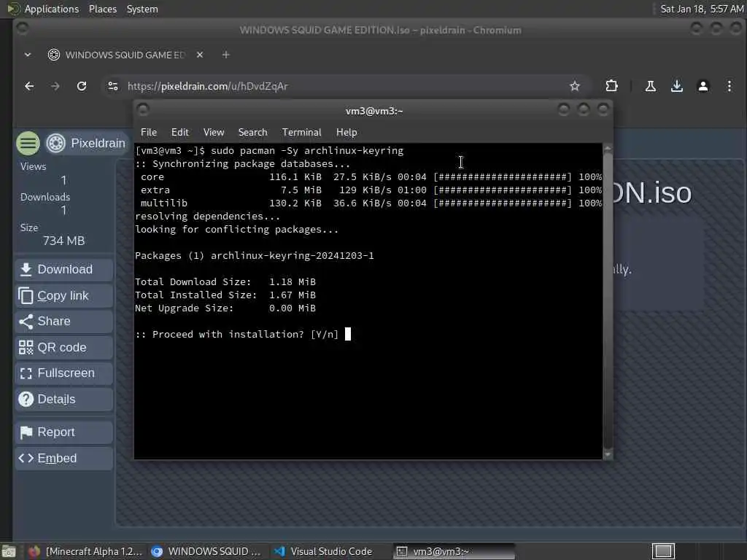Screen dimensions: 747x560
Task: Open terminal Help menu
Action: point(347,133)
